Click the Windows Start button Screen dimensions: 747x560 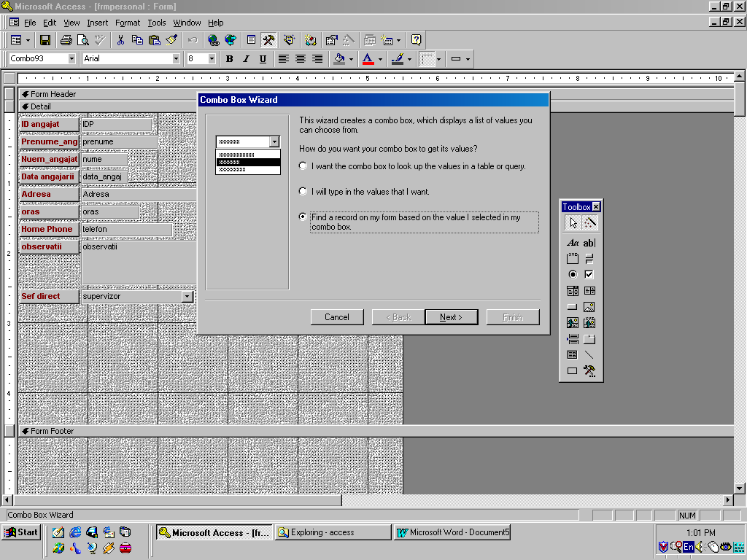[x=21, y=532]
